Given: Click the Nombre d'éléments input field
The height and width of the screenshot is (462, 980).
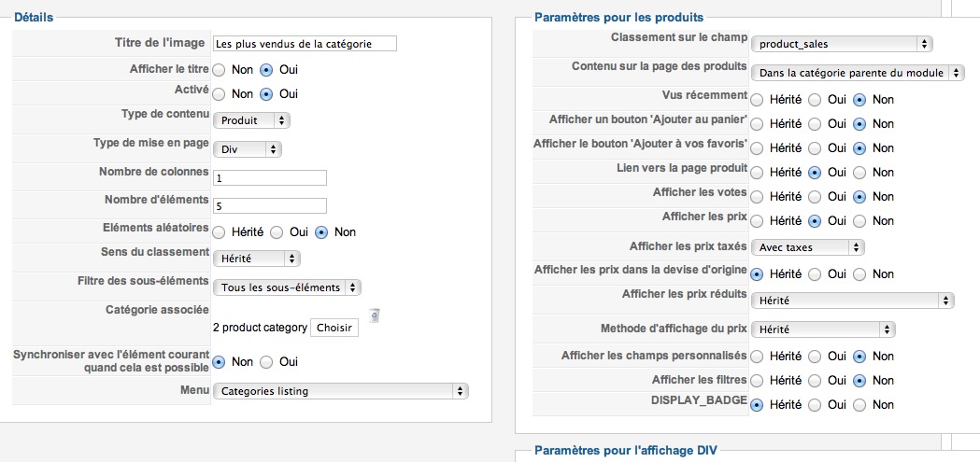Looking at the screenshot, I should coord(269,205).
